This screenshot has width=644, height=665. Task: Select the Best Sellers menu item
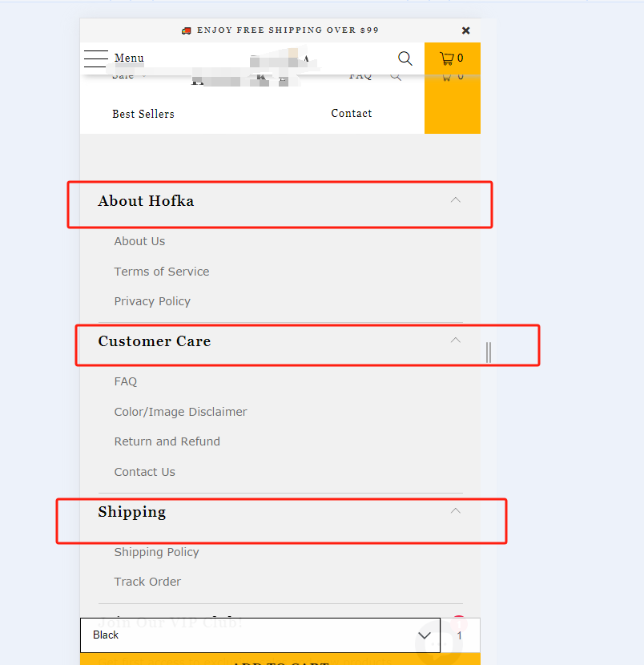[143, 114]
